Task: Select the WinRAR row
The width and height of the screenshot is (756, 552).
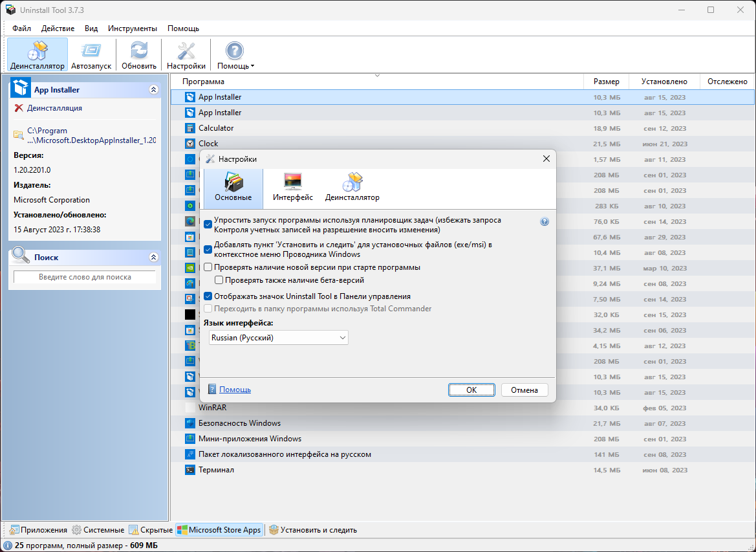Action: tap(463, 408)
